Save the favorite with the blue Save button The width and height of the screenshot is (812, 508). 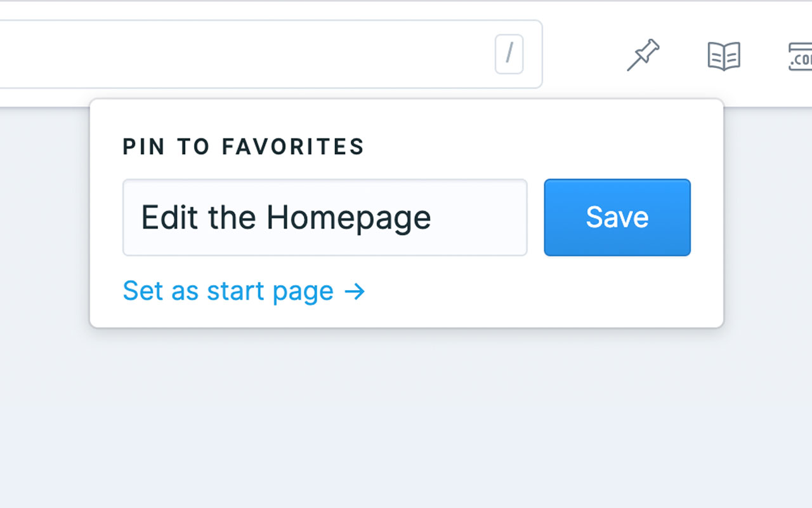[617, 217]
